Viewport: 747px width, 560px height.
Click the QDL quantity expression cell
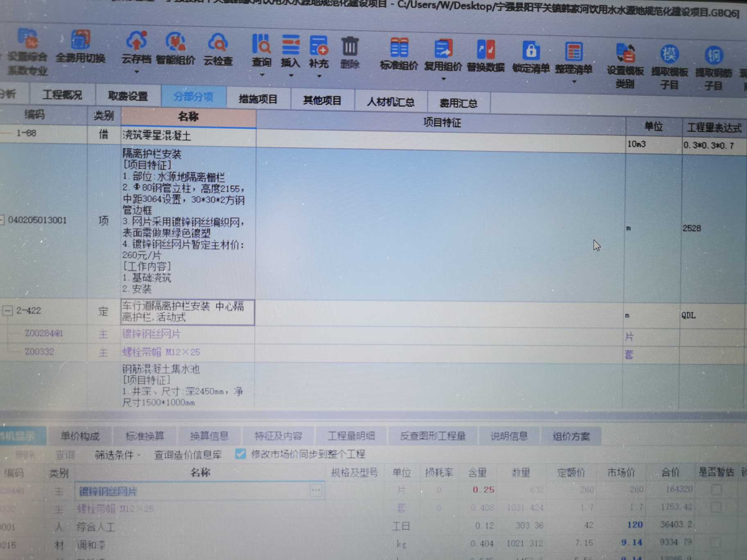[688, 315]
